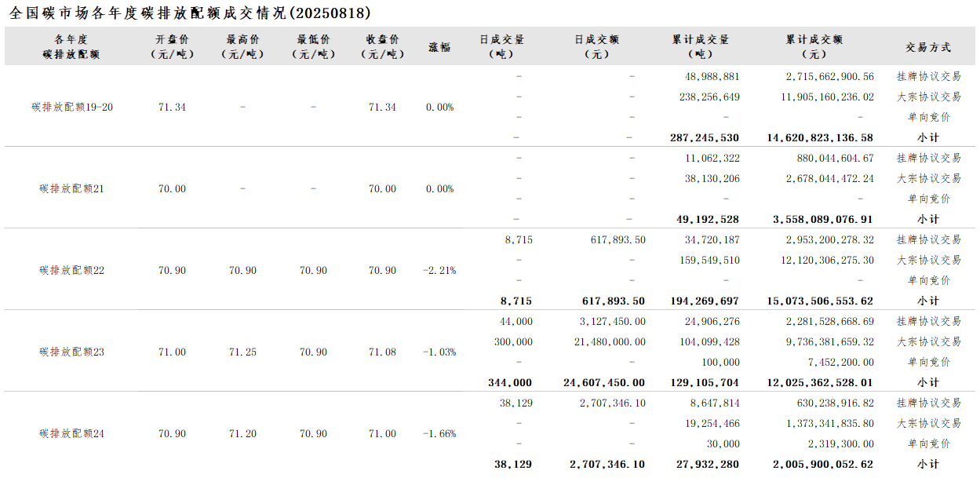Select the 开盘价 column header
The width and height of the screenshot is (980, 478).
(172, 47)
